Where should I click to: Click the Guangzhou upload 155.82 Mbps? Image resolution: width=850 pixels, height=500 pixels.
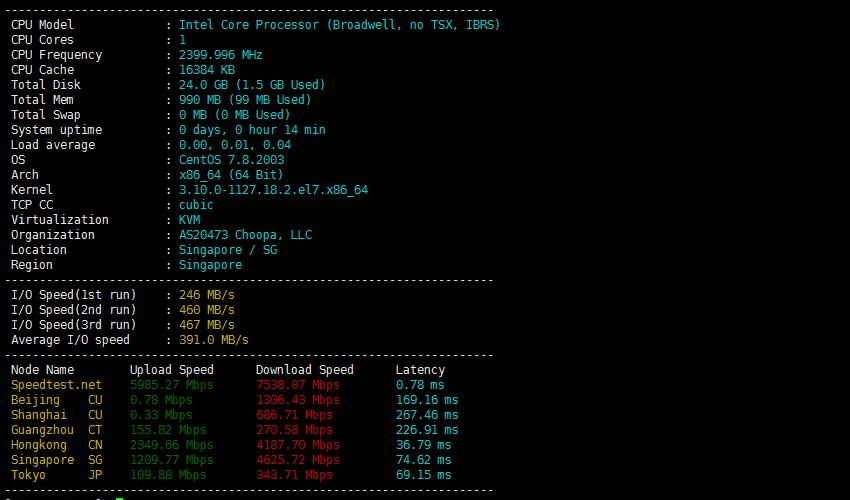pyautogui.click(x=168, y=430)
